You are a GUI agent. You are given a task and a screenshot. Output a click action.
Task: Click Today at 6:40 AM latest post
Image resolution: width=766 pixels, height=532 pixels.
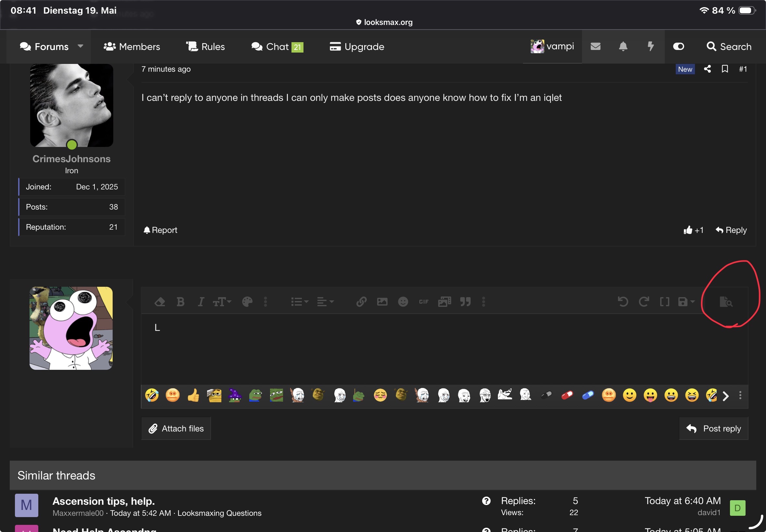point(683,501)
